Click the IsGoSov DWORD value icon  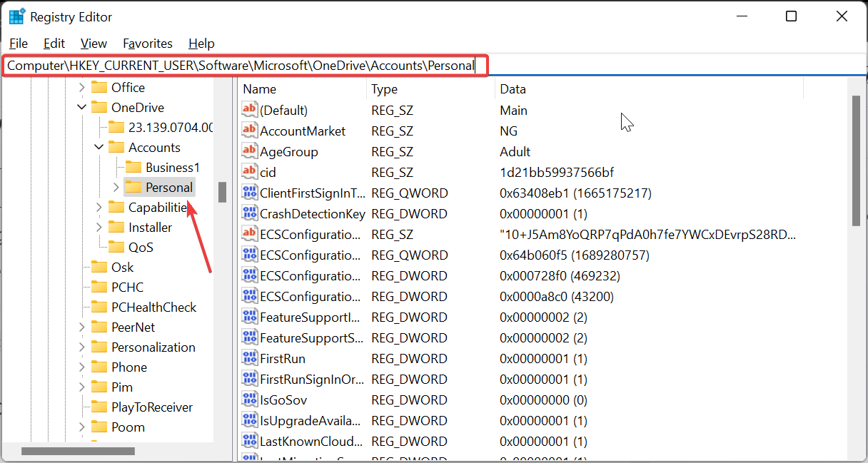tap(249, 400)
